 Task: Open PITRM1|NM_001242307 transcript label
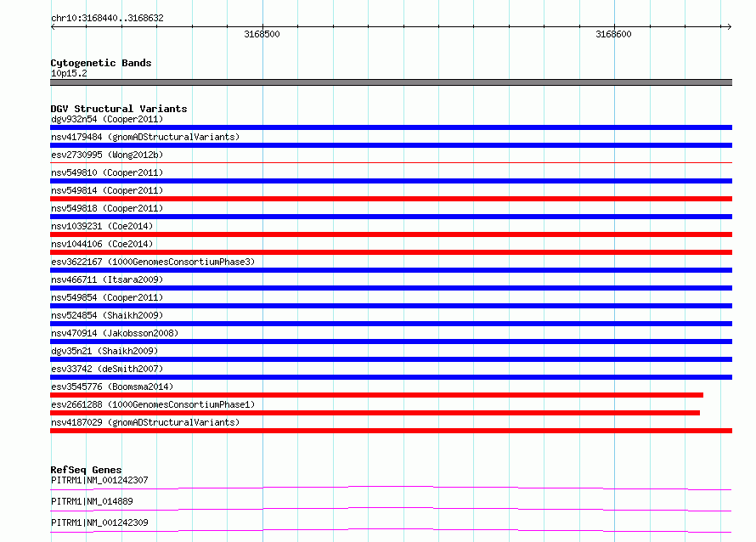(x=99, y=480)
